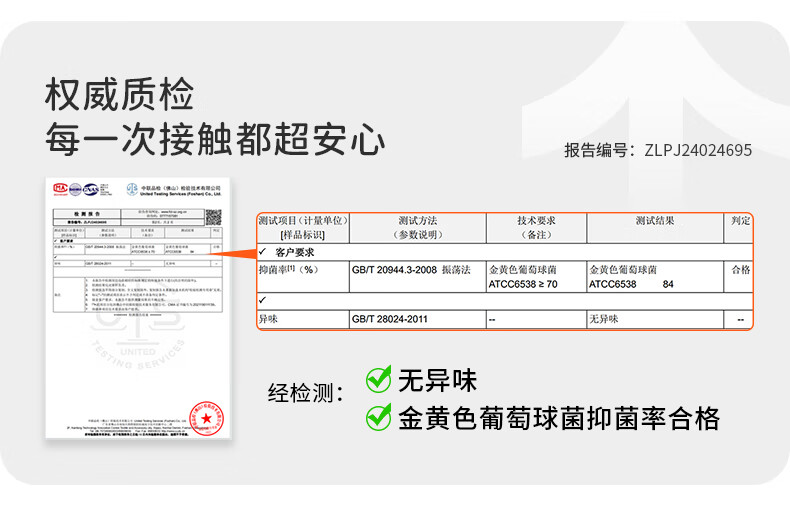Image resolution: width=790 pixels, height=530 pixels.
Task: Click the United Testing Services company logo
Action: [x=132, y=189]
